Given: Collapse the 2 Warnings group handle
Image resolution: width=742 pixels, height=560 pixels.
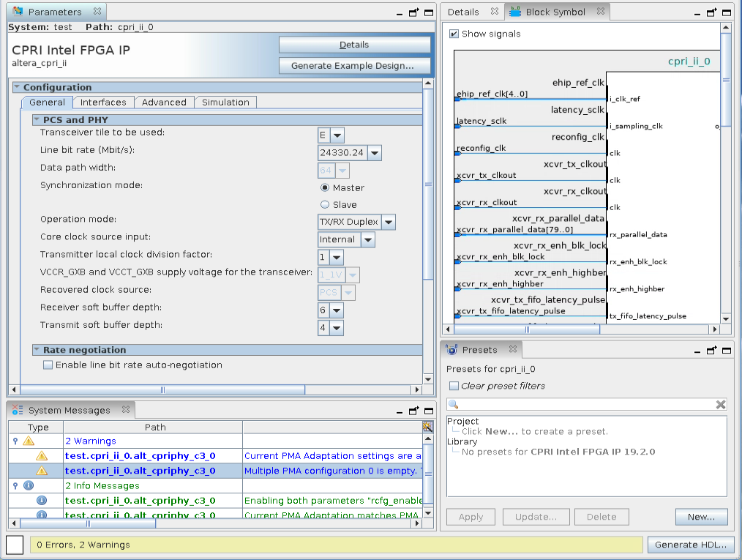Looking at the screenshot, I should click(x=15, y=441).
